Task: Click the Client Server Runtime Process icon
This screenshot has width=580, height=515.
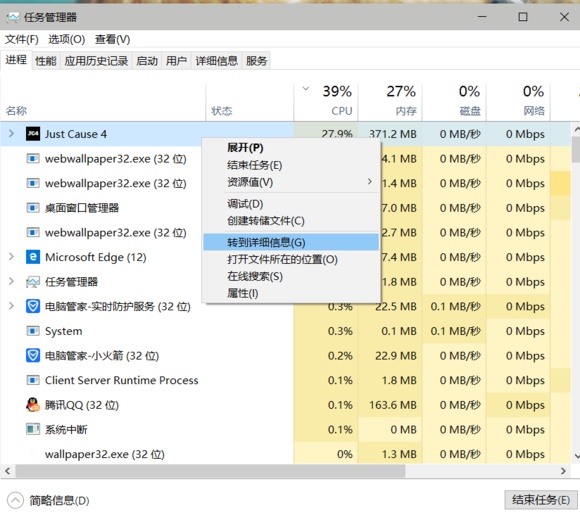Action: point(33,380)
